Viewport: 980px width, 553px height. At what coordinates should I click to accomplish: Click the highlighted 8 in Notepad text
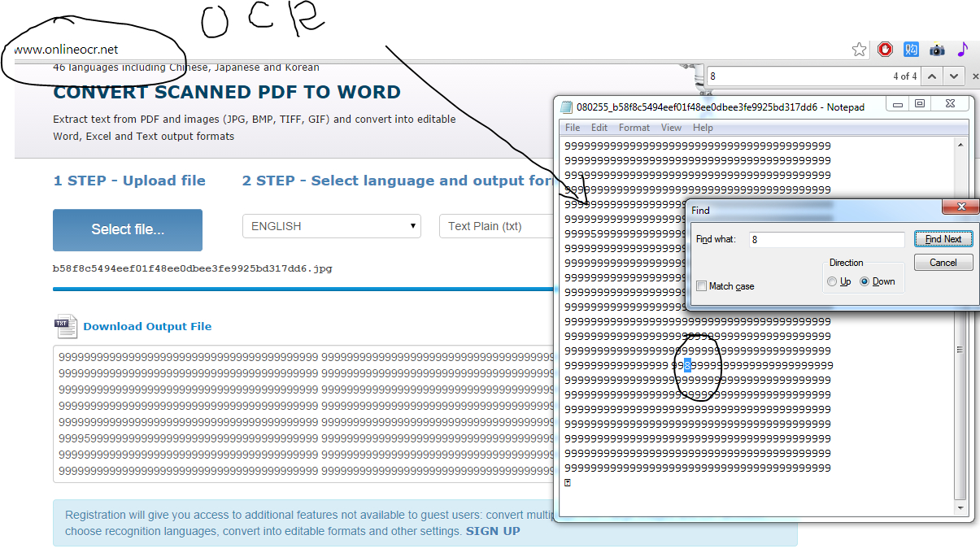coord(687,365)
